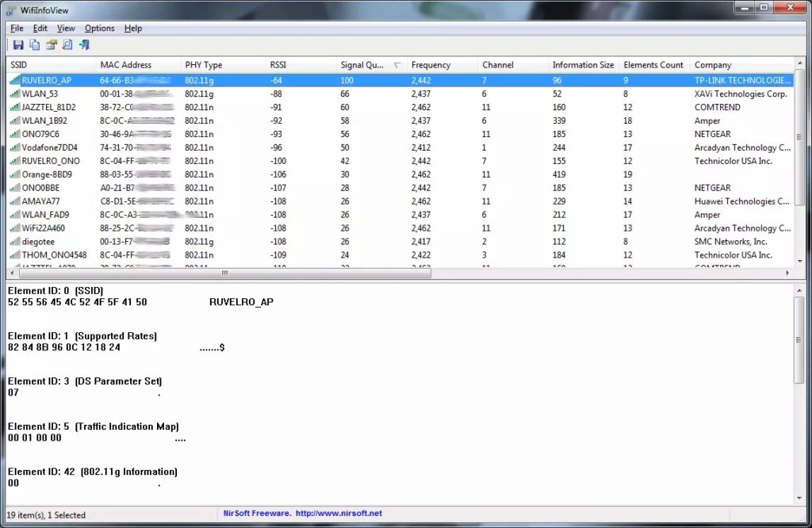Click the network list vertical scrollbar thumb

[799, 137]
